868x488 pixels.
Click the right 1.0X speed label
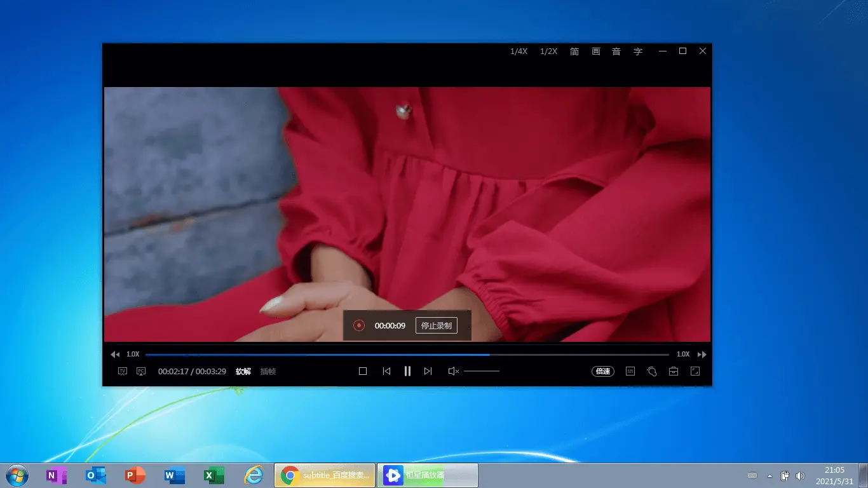point(683,354)
